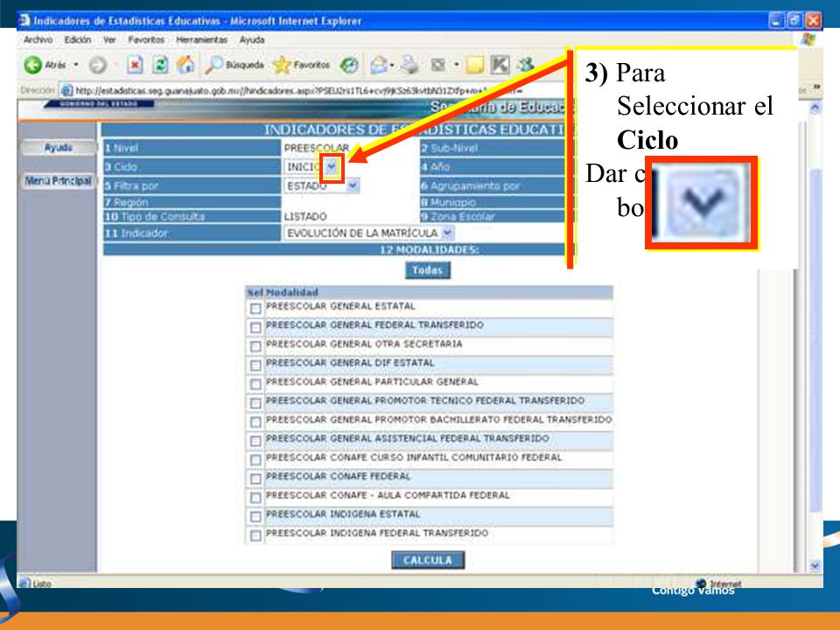The width and height of the screenshot is (840, 630).
Task: Open Favoritos star in toolbar
Action: tap(301, 65)
